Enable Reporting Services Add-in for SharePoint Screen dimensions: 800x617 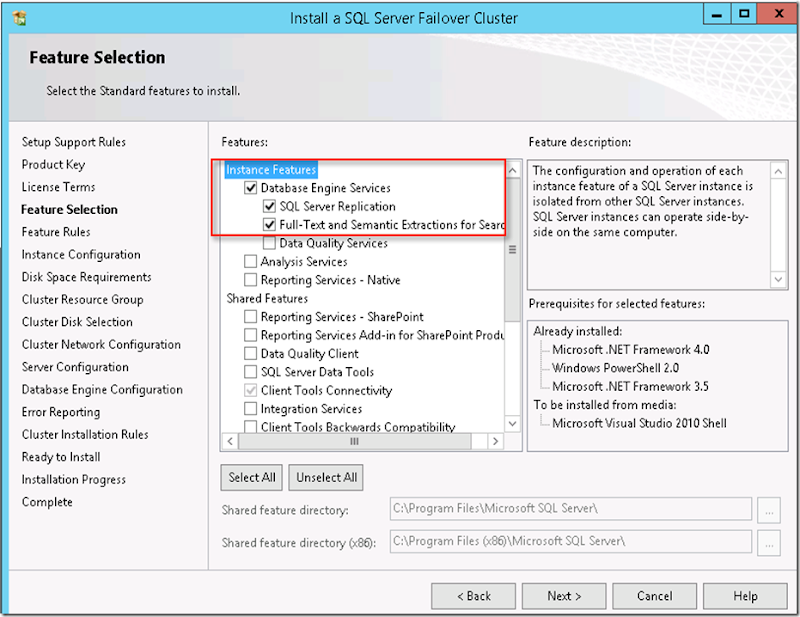tap(251, 335)
